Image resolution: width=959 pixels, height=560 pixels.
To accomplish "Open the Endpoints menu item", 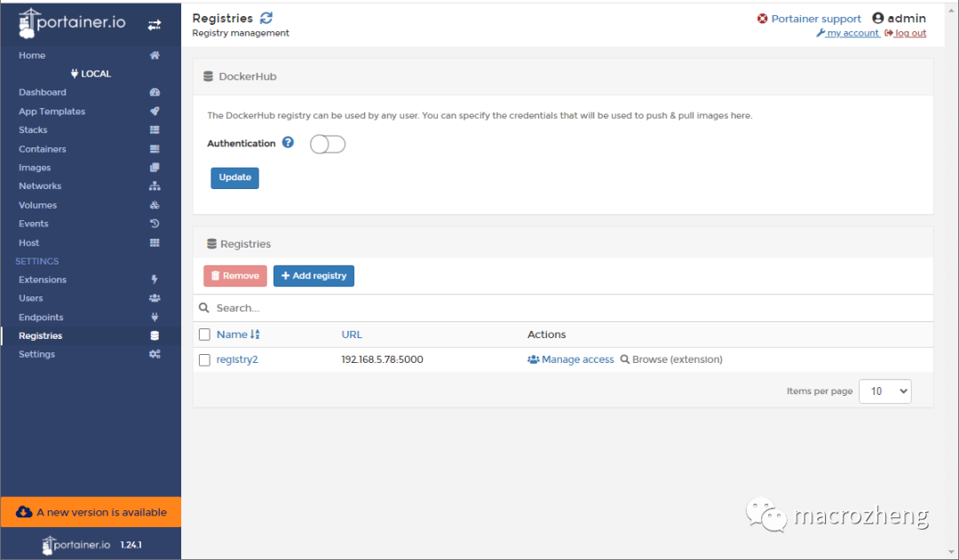I will 41,318.
